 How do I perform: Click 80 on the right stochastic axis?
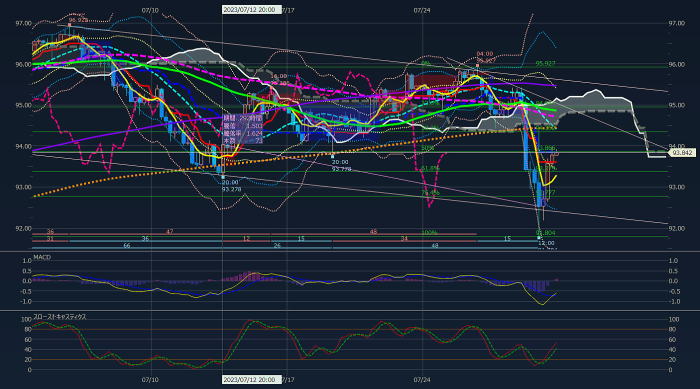[672, 330]
